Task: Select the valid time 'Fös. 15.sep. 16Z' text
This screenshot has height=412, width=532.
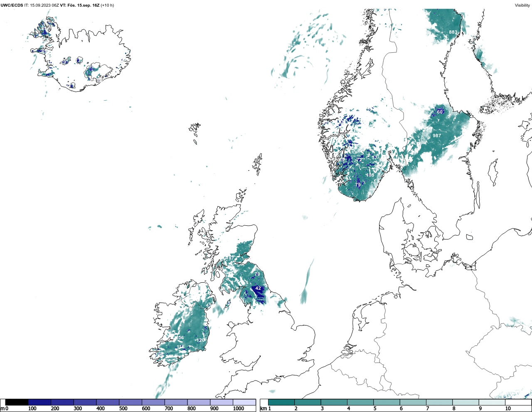Action: pos(83,5)
